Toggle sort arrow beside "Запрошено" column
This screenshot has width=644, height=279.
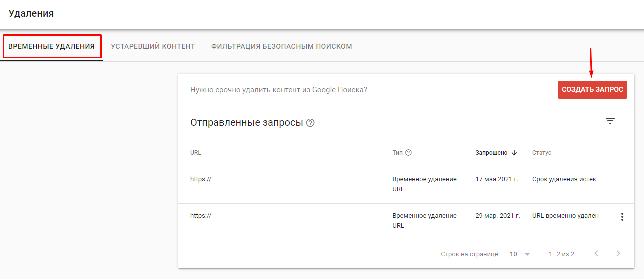[514, 153]
